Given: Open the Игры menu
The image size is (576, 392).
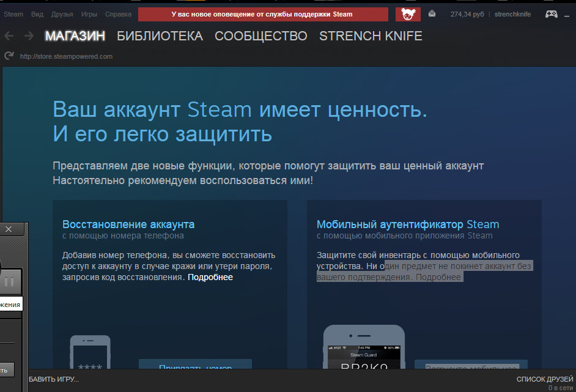Looking at the screenshot, I should pos(89,14).
